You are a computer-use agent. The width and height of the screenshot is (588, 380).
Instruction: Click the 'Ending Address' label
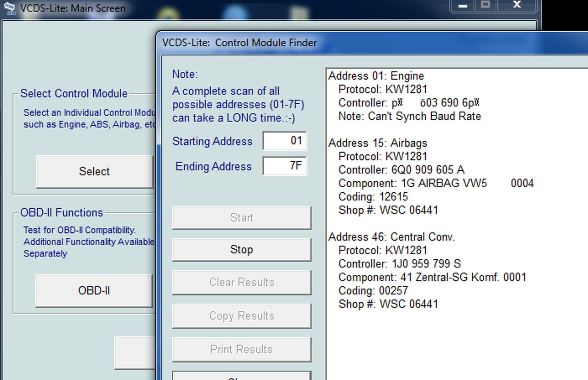coord(214,166)
